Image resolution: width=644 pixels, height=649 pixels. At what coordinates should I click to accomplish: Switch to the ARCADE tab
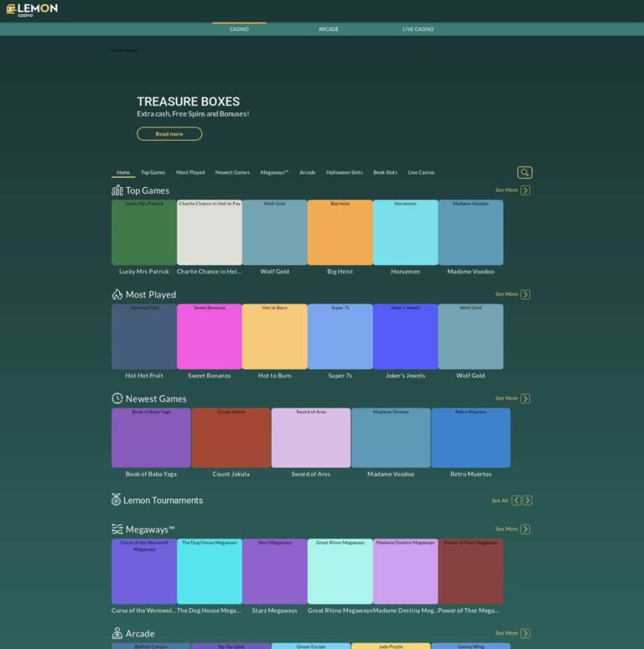[x=329, y=29]
